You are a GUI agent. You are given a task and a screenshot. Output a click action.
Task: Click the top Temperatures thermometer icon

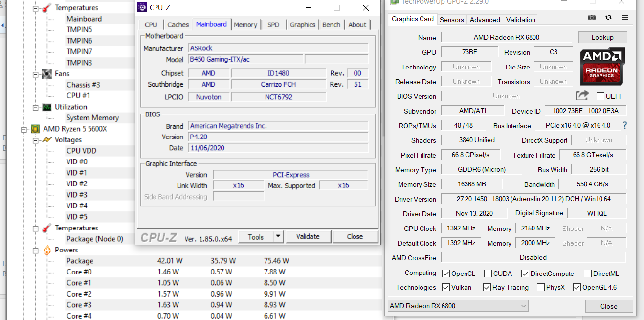click(47, 8)
